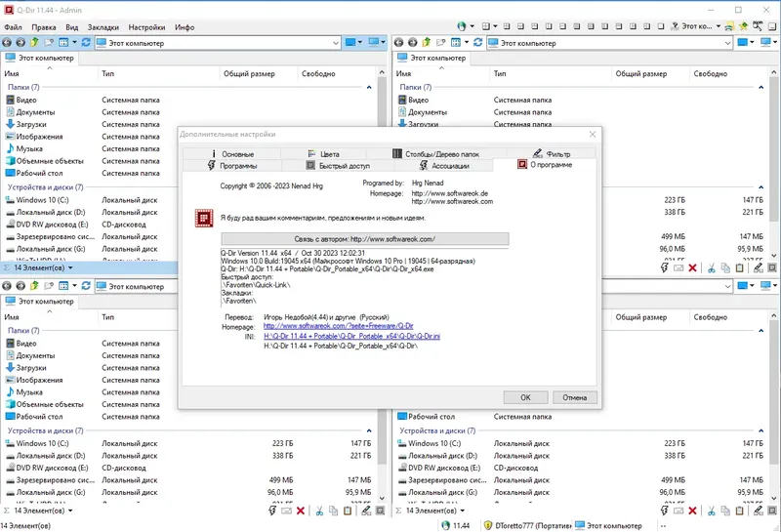Open address bar dropdown in top-right pane

727,43
